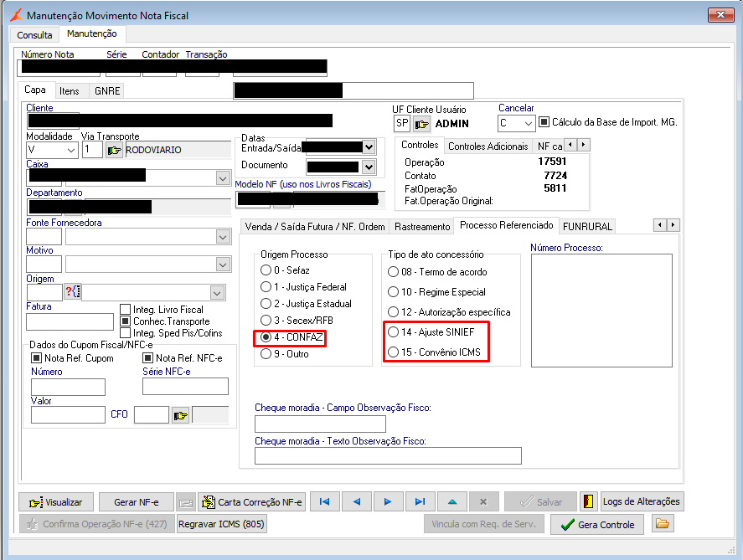Viewport: 743px width, 560px height.
Task: Switch to the Consulta tab
Action: click(x=34, y=35)
